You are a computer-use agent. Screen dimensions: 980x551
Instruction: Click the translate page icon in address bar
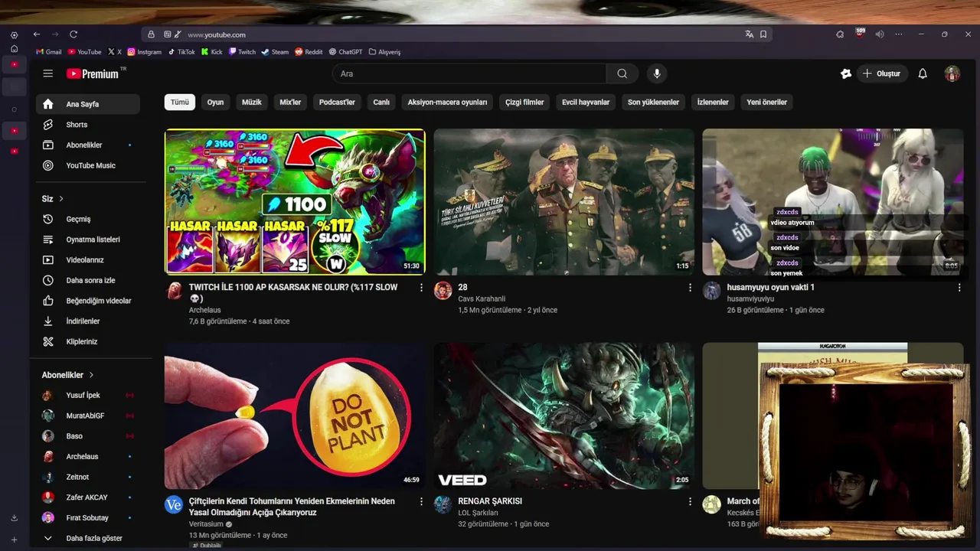click(750, 34)
